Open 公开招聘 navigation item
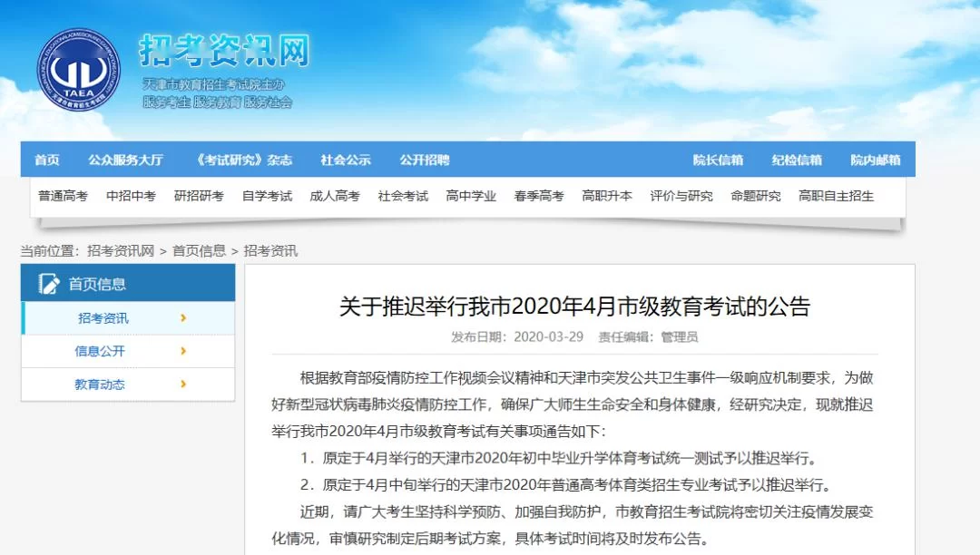Image resolution: width=980 pixels, height=555 pixels. coord(425,160)
